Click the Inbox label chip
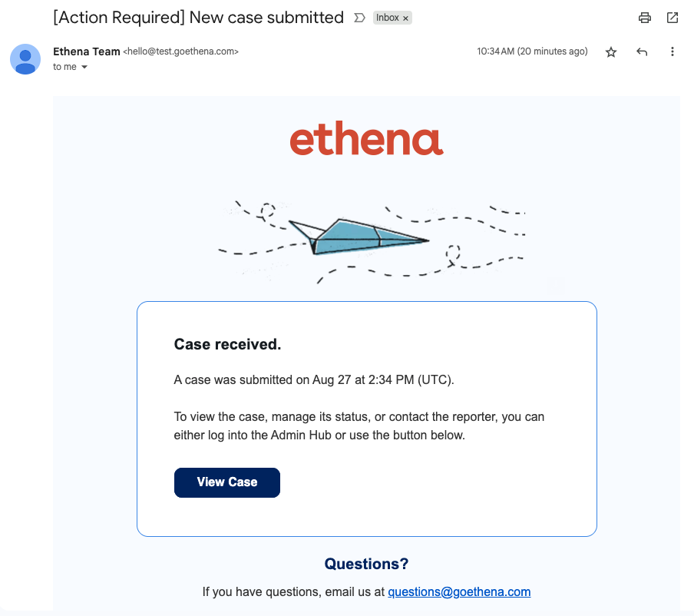The width and height of the screenshot is (694, 616). tap(387, 18)
